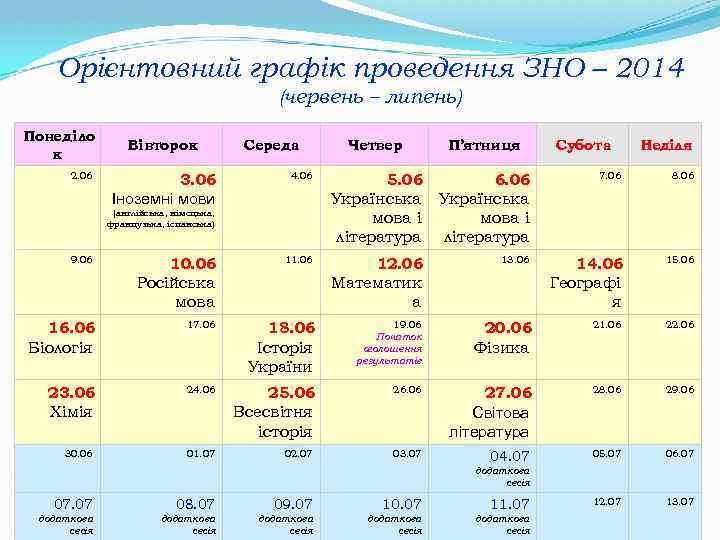720x540 pixels.
Task: Click the red date '20.06'
Action: coord(508,327)
